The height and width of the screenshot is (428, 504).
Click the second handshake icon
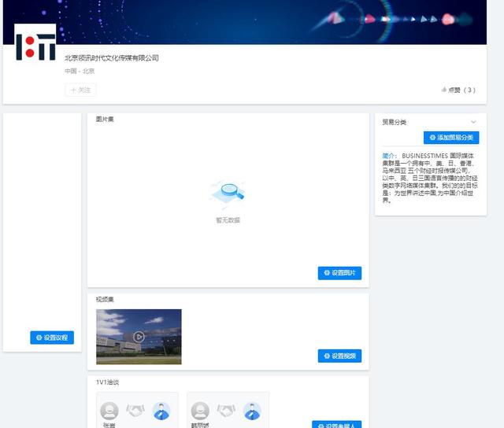tap(226, 411)
